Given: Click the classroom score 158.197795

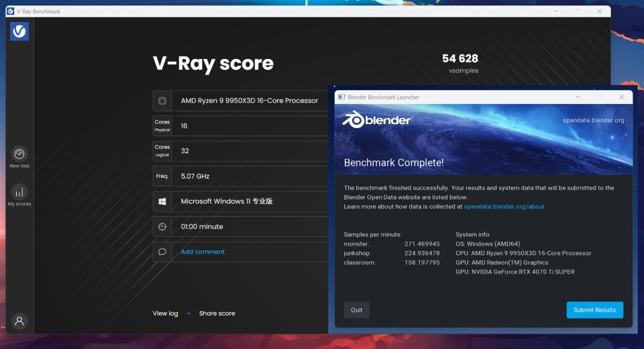Looking at the screenshot, I should pos(422,262).
